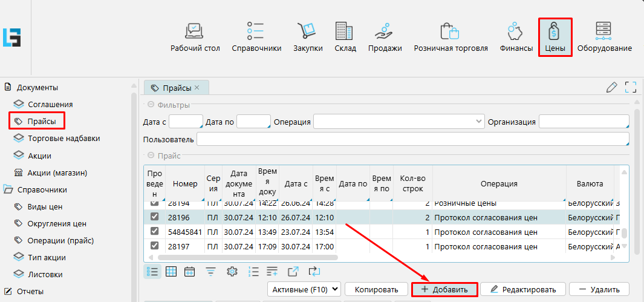Click the Пользователь input field
Viewport: 644px width, 302px height.
coord(412,139)
